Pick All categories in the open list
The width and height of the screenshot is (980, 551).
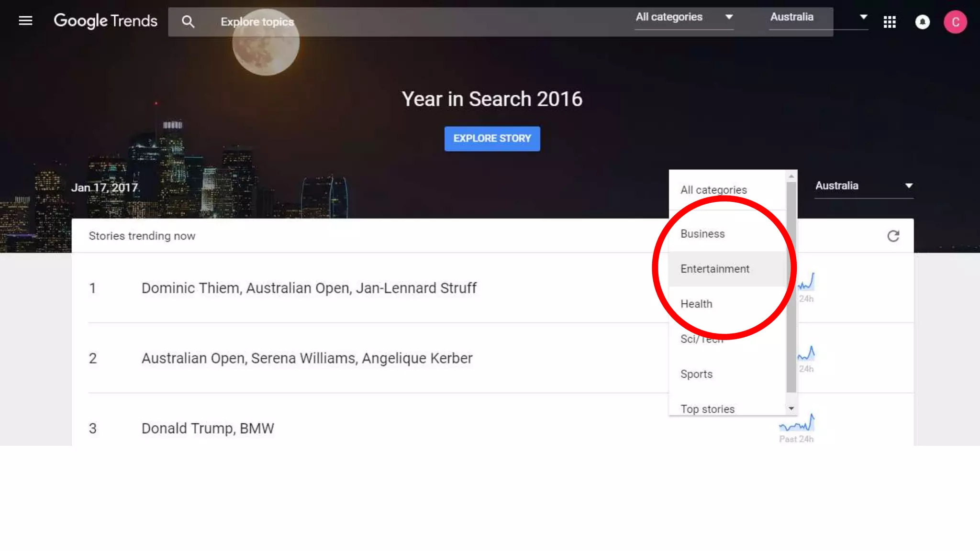[713, 190]
